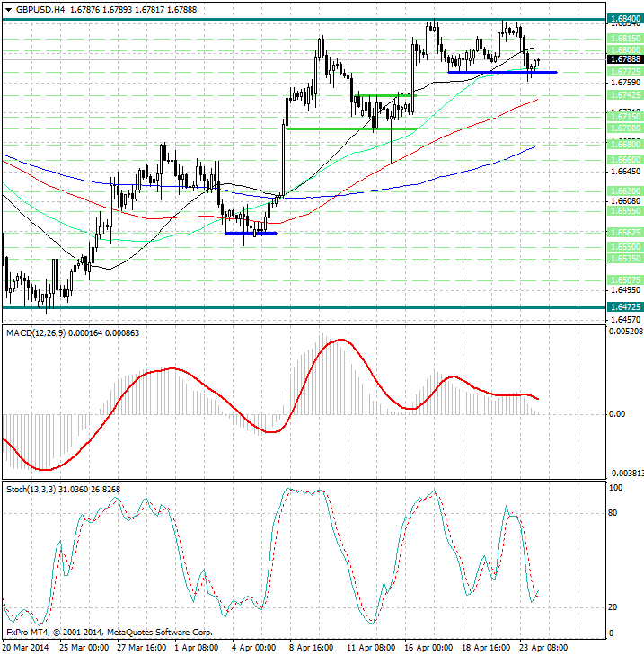Select the green horizontal line at 1.67000
This screenshot has height=655, width=644.
352,128
